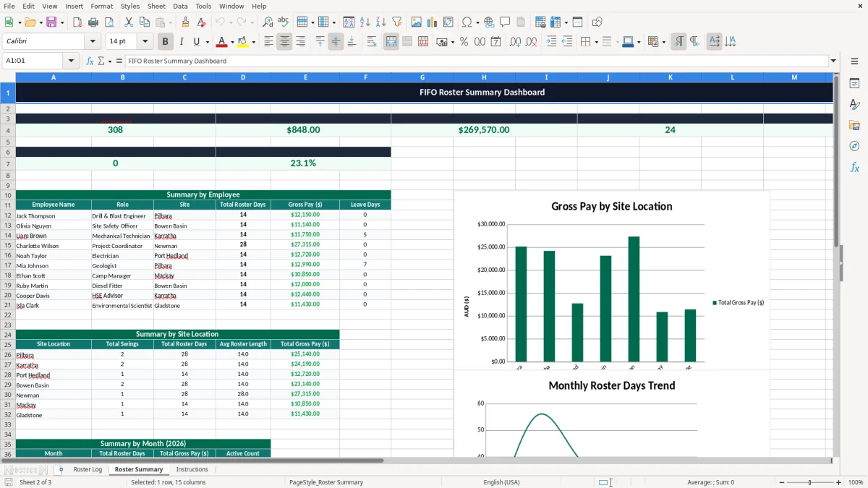The height and width of the screenshot is (488, 868).
Task: Open Find and Replace tool
Action: click(x=268, y=22)
